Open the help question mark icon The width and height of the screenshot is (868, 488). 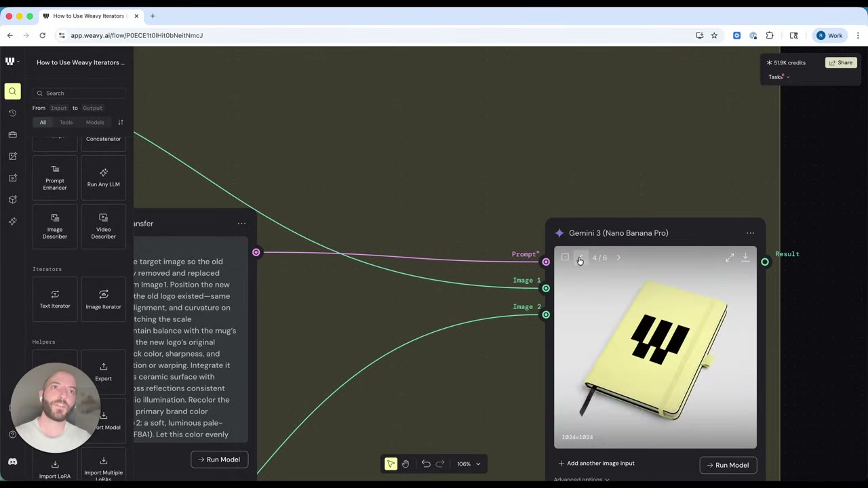point(12,434)
